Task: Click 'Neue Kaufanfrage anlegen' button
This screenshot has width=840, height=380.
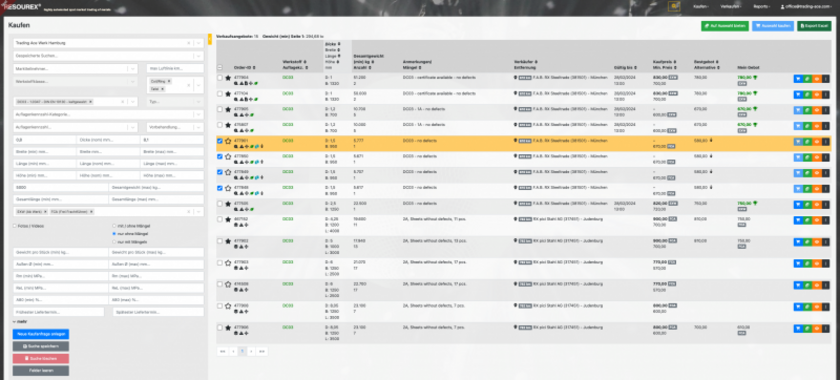Action: point(41,334)
